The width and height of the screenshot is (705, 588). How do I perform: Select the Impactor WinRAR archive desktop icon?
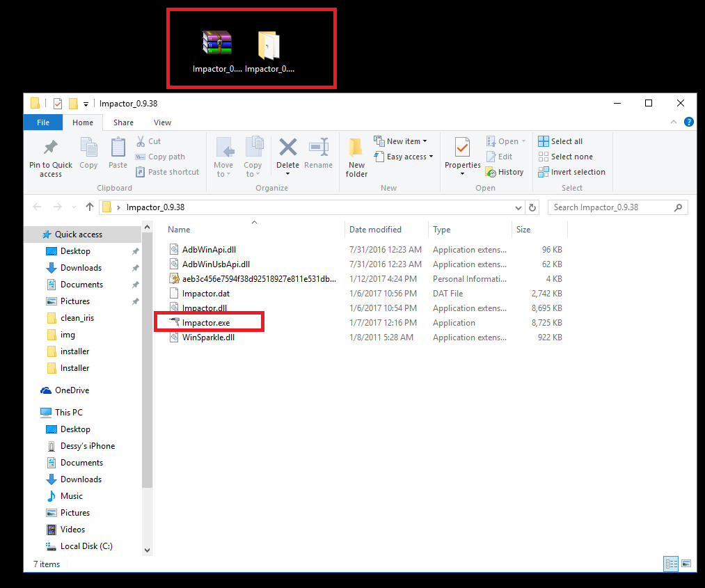[217, 50]
